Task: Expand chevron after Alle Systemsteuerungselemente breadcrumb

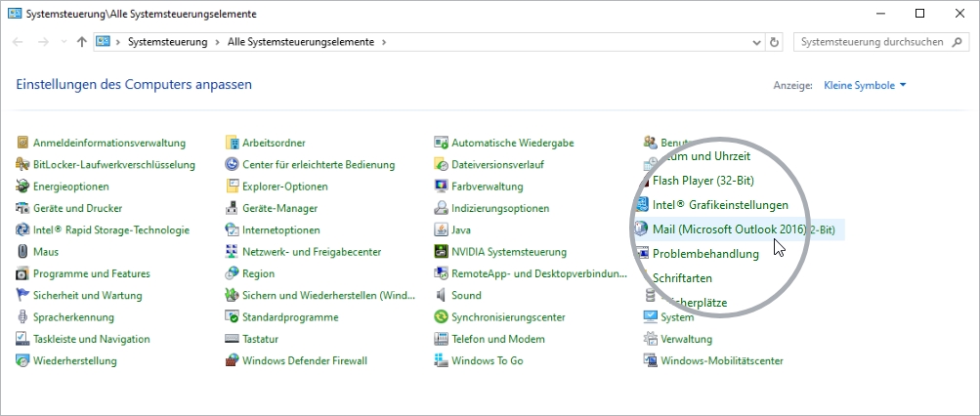Action: point(384,42)
